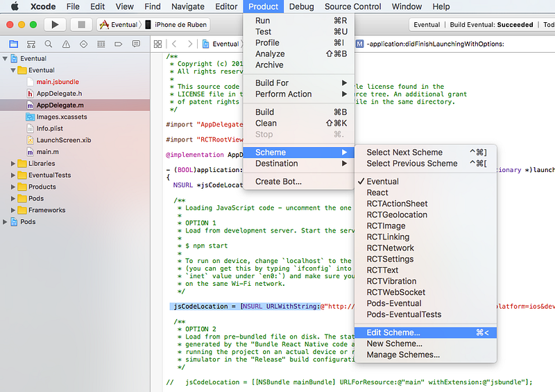Go back with the editor back arrow
Viewport: 555px width, 392px height.
click(x=174, y=44)
